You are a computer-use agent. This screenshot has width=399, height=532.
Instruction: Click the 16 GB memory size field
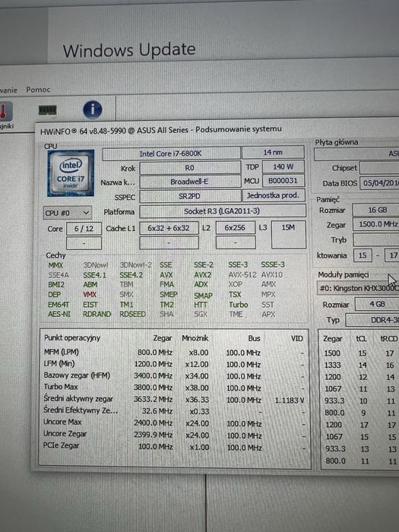(376, 210)
